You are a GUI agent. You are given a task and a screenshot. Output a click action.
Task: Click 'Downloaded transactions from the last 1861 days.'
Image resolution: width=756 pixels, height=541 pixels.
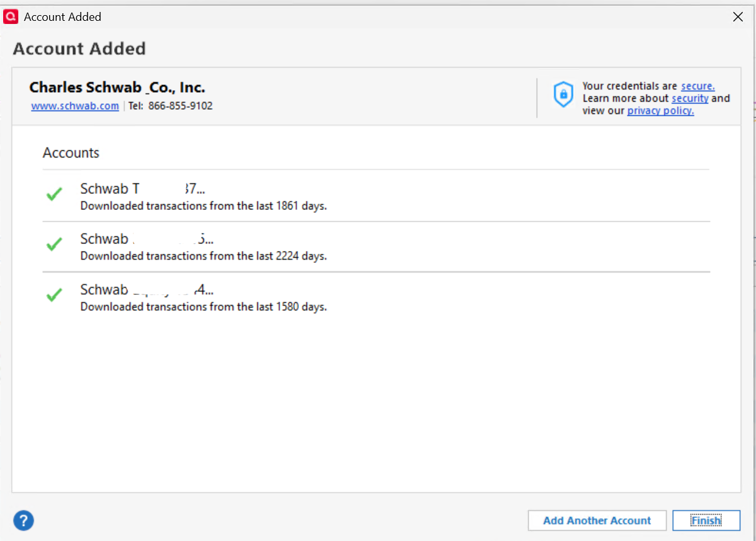point(203,206)
